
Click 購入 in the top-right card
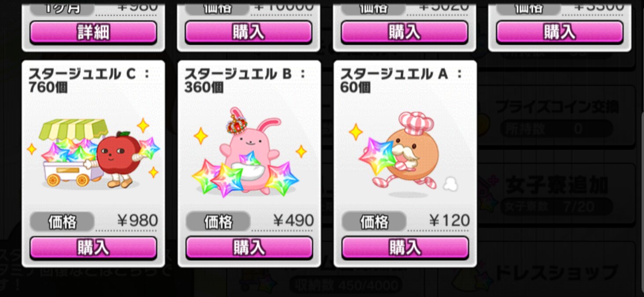560,32
